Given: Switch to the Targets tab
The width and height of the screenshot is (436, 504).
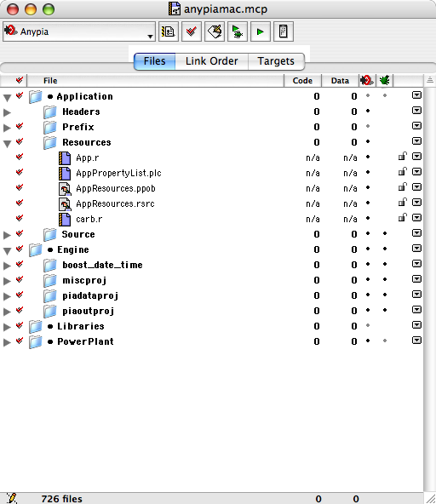Looking at the screenshot, I should (276, 61).
